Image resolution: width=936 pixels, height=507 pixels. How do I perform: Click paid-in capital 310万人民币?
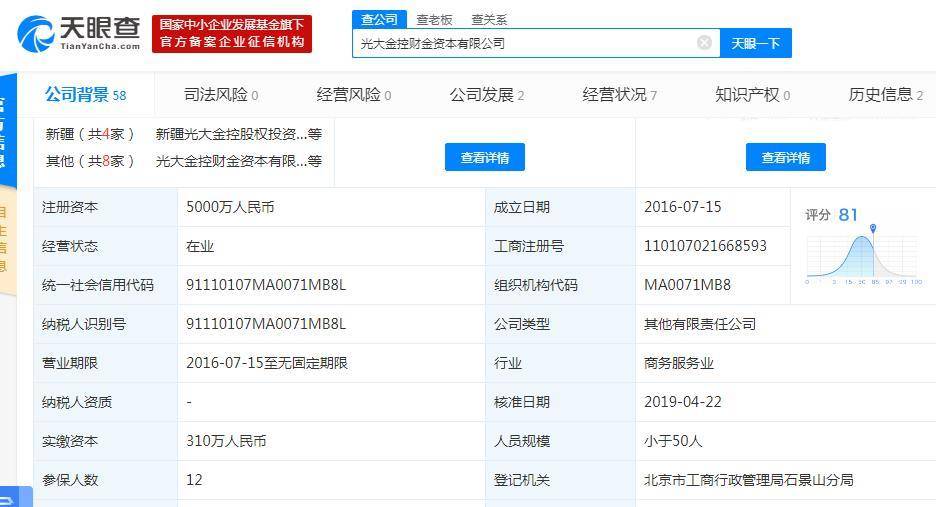click(x=226, y=441)
